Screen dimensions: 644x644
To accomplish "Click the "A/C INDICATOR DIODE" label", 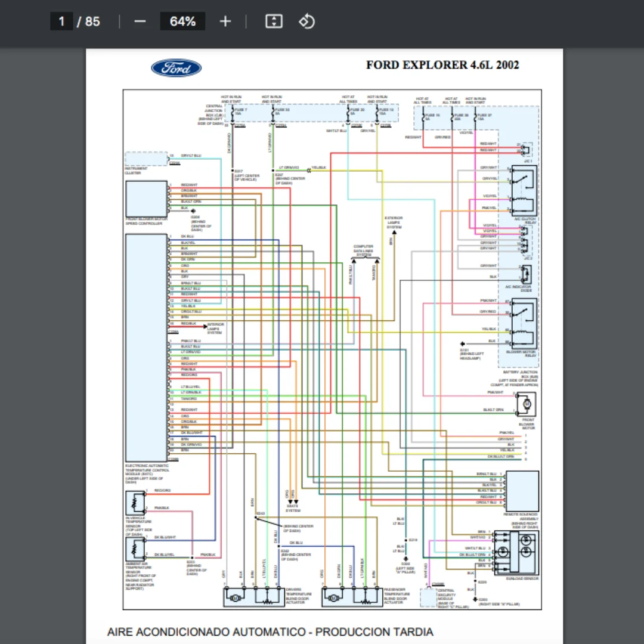I will (519, 289).
